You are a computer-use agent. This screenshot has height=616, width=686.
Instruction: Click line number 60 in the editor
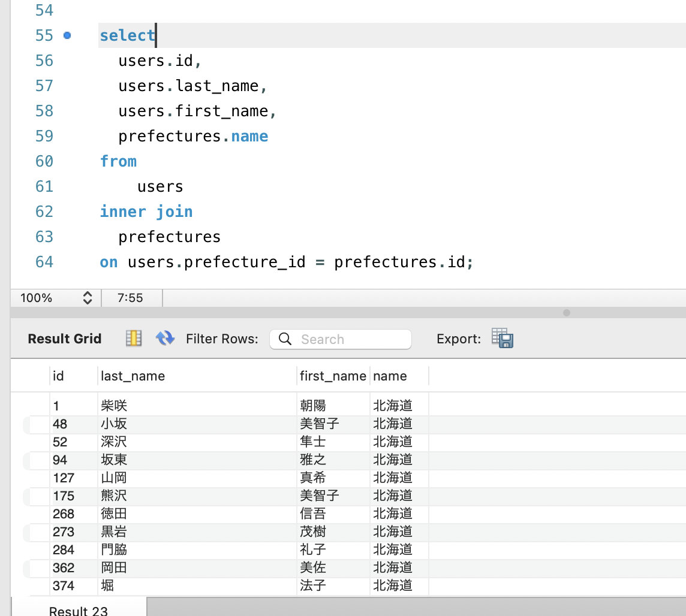coord(44,161)
